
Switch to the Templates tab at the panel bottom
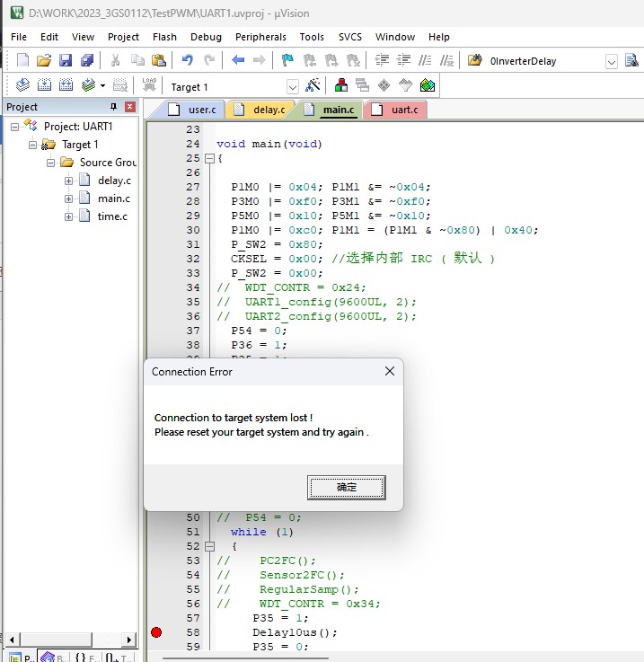point(119,657)
